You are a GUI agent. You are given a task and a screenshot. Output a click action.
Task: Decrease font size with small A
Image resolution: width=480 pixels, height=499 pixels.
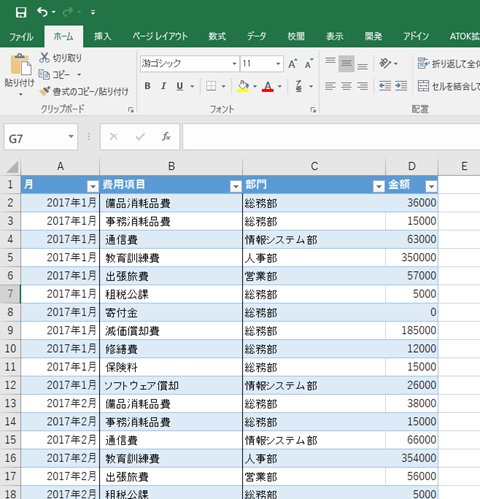click(309, 63)
